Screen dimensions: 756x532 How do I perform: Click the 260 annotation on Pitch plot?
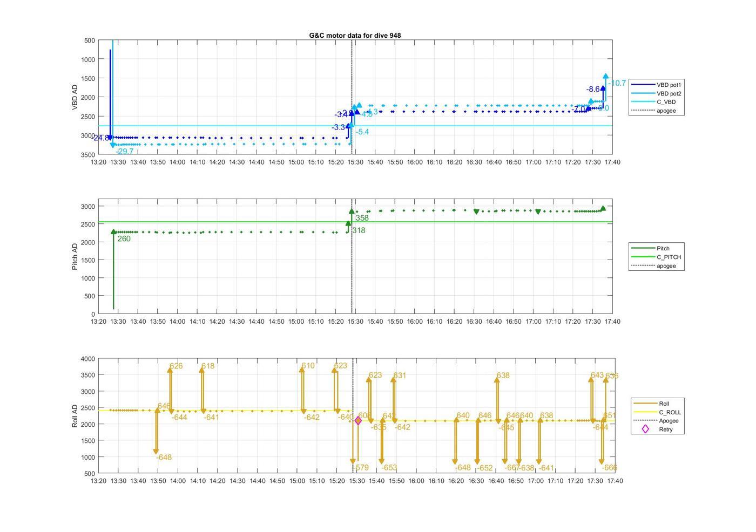coord(124,239)
